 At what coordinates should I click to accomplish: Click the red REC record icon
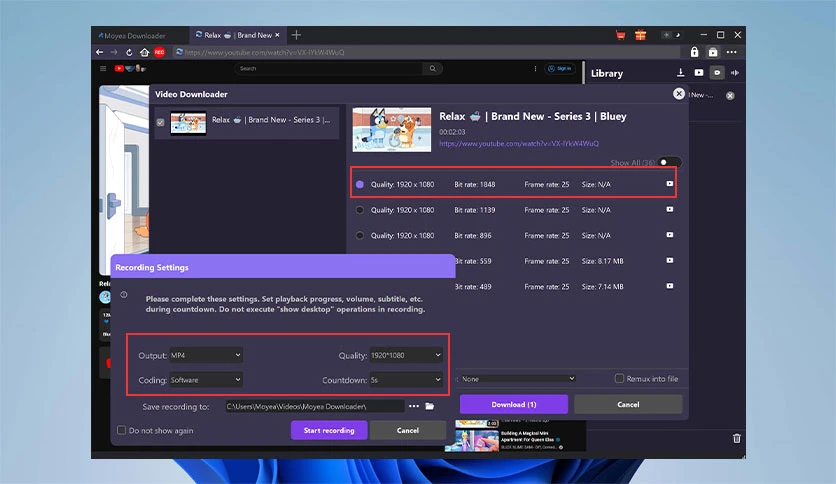pyautogui.click(x=159, y=52)
